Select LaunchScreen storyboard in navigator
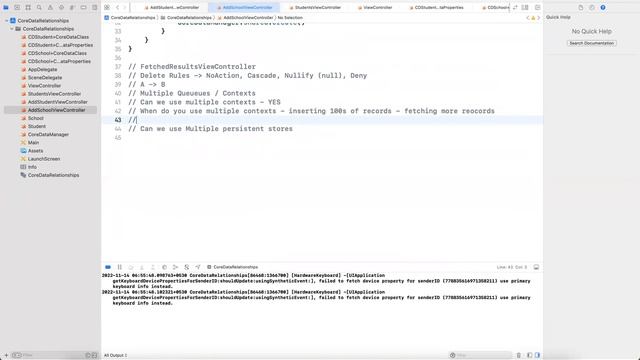Viewport: 640px width, 360px height. click(x=44, y=159)
